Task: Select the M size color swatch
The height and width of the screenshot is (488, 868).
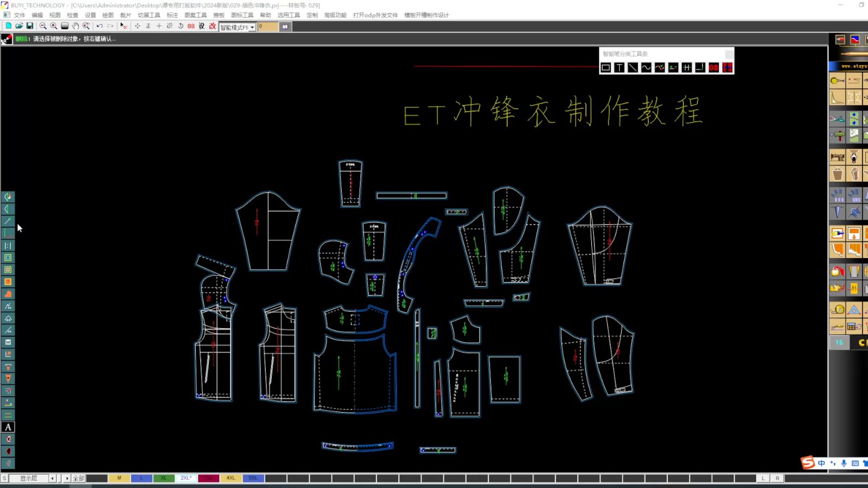Action: [119, 478]
